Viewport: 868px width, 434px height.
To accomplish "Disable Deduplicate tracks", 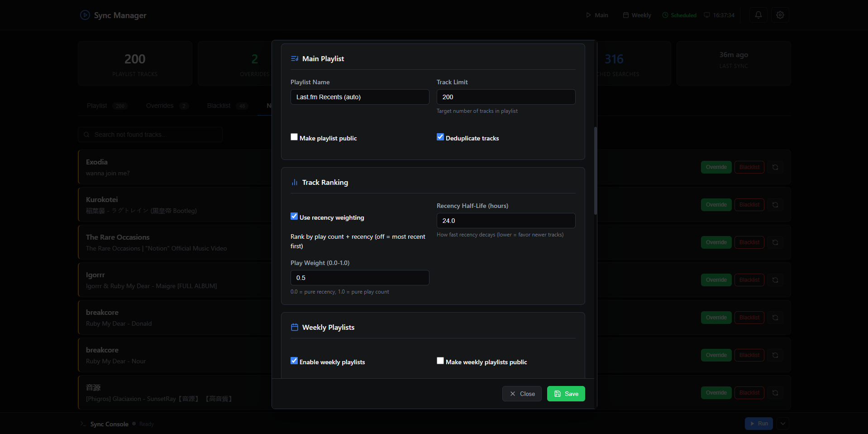I will (440, 136).
